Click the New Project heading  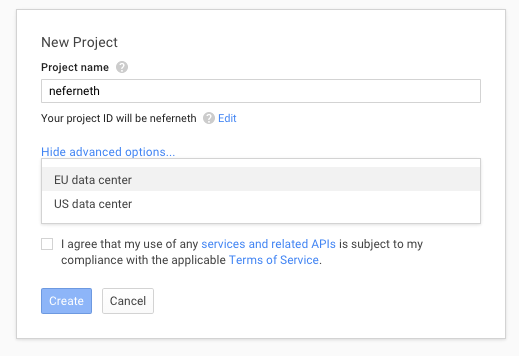pyautogui.click(x=79, y=42)
